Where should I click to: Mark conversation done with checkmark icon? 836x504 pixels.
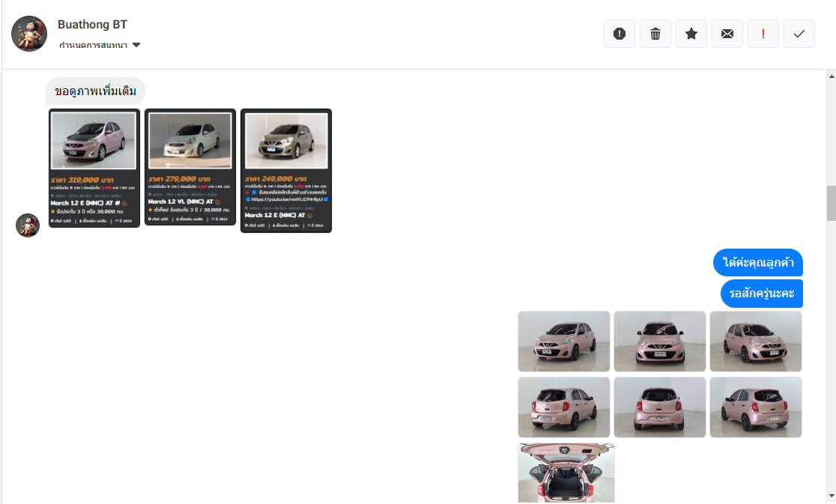pyautogui.click(x=799, y=34)
